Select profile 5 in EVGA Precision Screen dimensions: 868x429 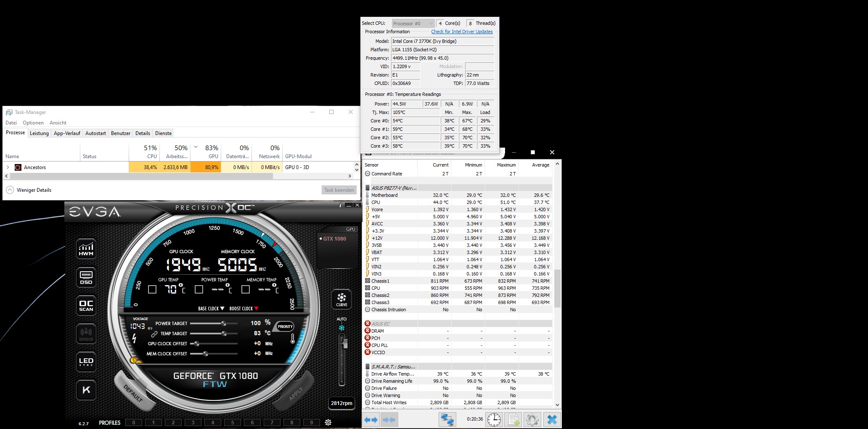tap(233, 423)
